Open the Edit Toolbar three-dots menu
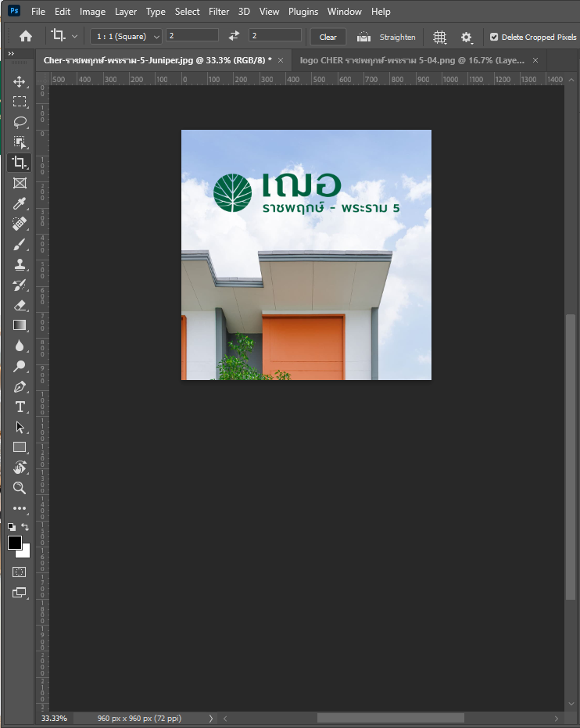 coord(19,508)
